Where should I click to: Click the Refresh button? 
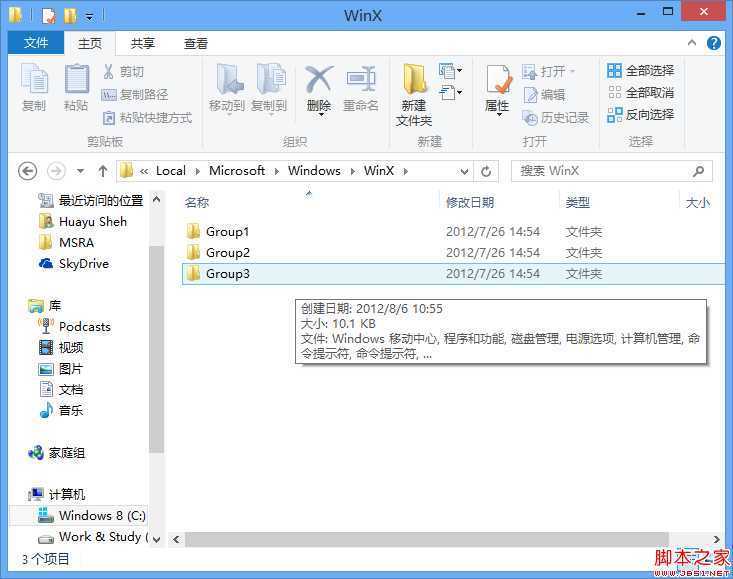(486, 172)
